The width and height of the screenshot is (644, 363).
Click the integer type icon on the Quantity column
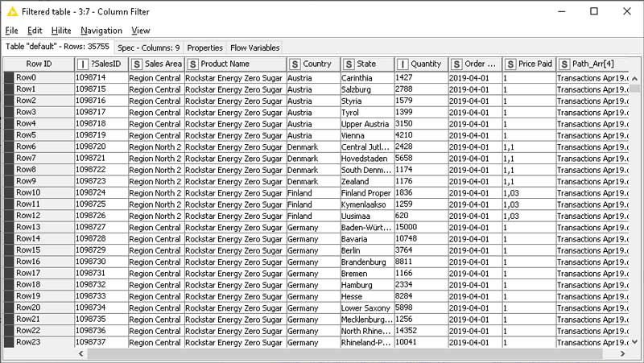(402, 64)
